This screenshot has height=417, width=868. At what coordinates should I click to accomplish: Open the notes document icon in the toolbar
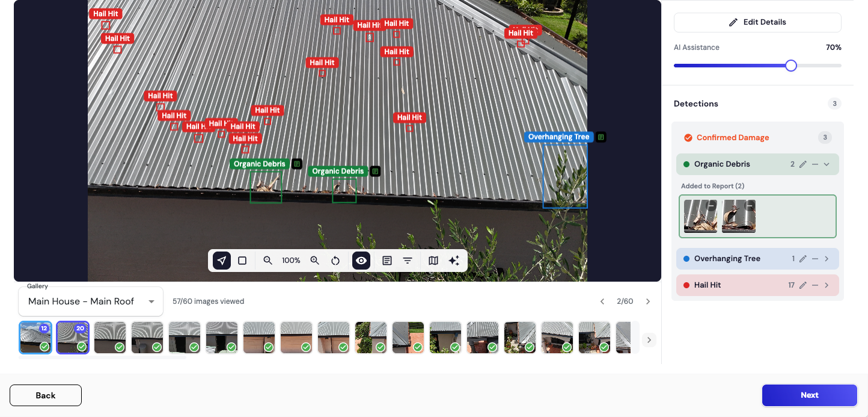coord(387,261)
